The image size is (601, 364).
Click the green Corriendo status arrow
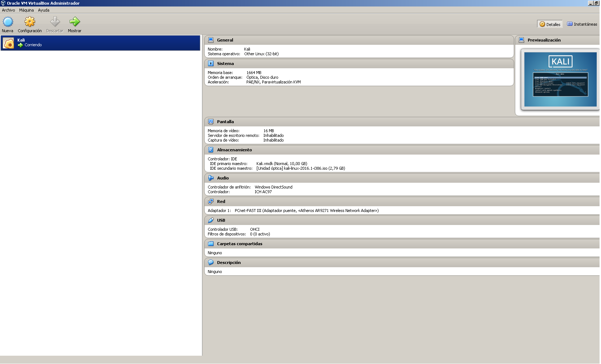21,45
